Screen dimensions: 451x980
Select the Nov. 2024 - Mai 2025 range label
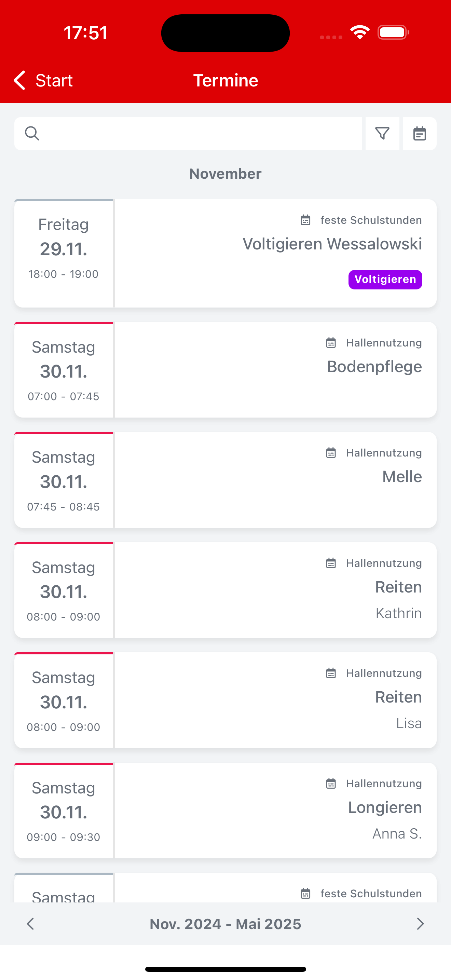click(225, 924)
